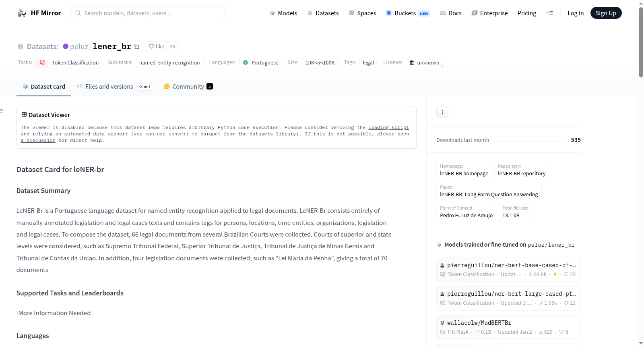This screenshot has width=644, height=347.
Task: Click the page vertical scrollbar thumb
Action: coord(641,42)
